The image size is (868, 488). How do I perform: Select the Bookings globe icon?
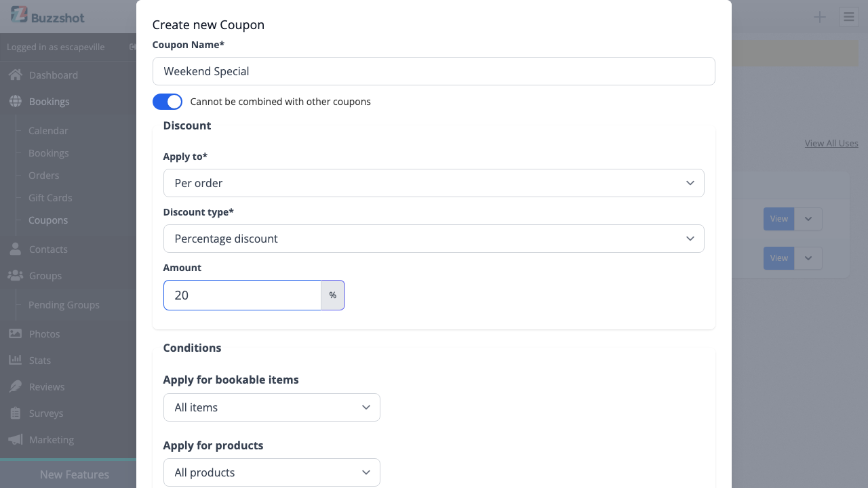15,101
